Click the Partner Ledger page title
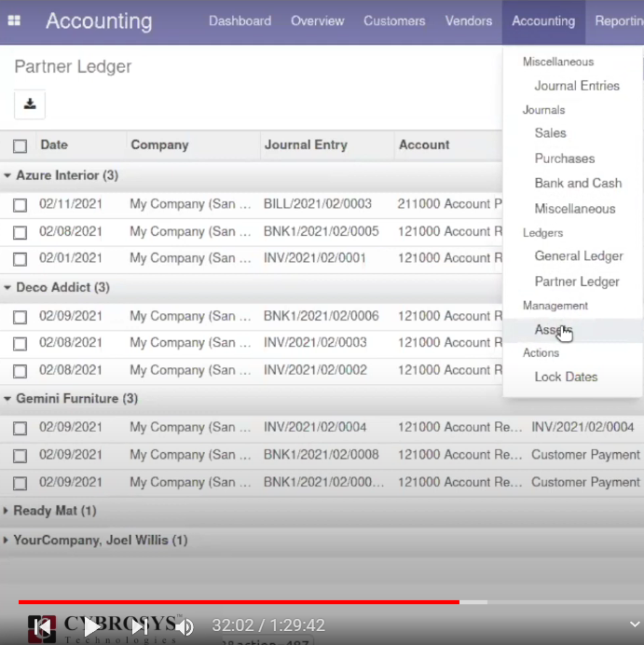The image size is (644, 645). [74, 66]
